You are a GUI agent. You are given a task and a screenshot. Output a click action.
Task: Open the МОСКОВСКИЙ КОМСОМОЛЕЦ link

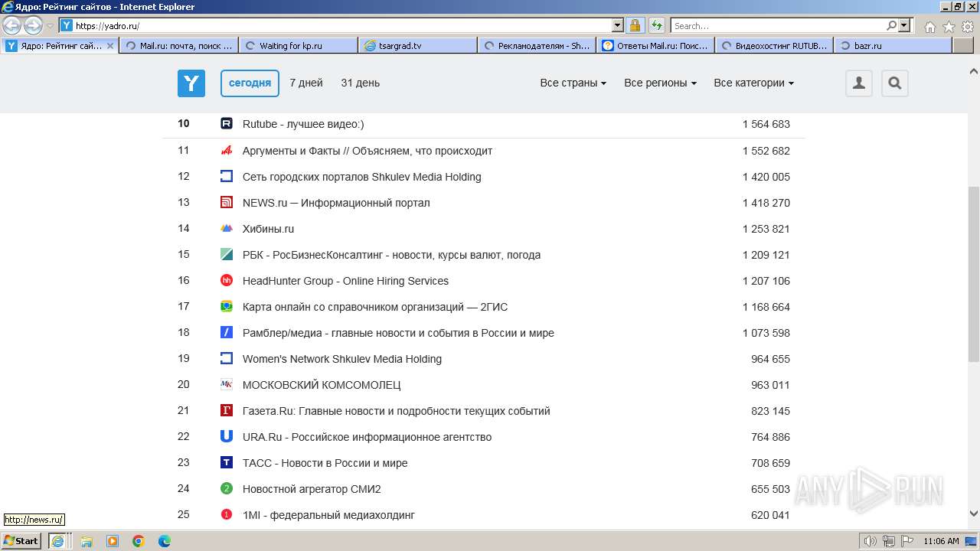click(x=322, y=385)
